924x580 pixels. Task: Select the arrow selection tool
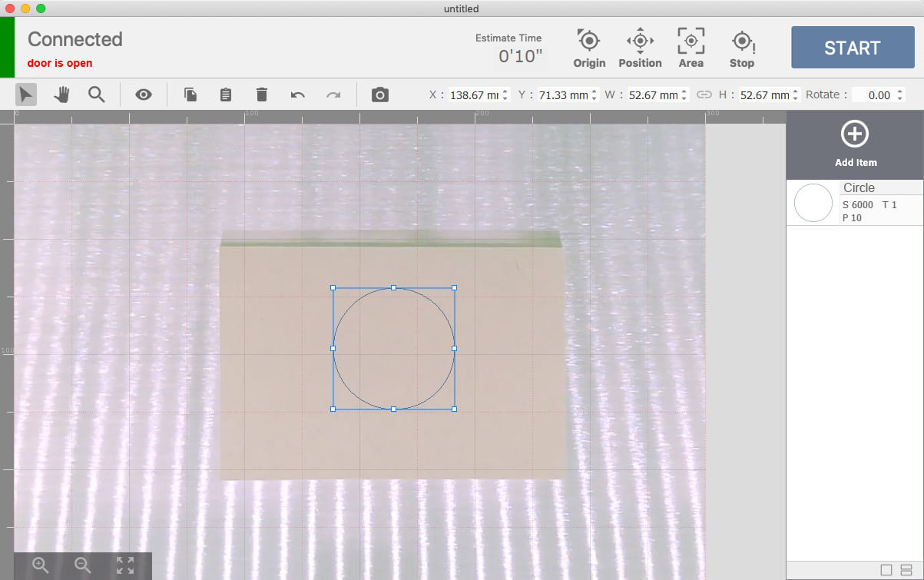(26, 94)
